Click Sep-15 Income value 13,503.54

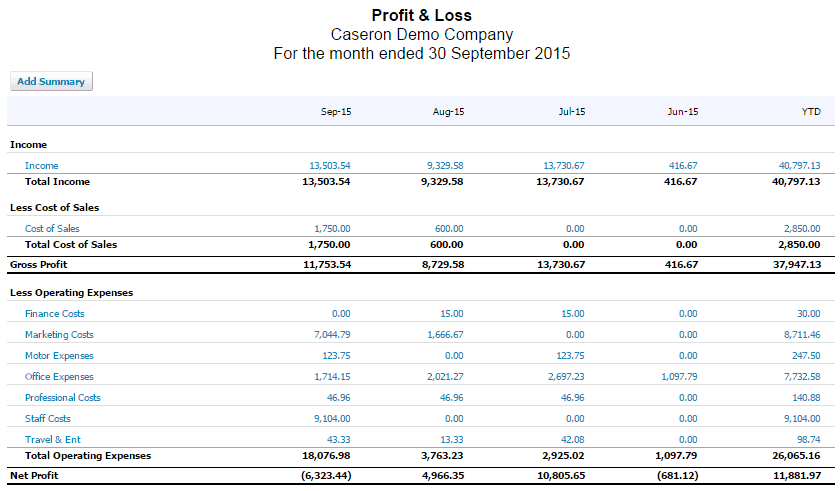coord(330,165)
